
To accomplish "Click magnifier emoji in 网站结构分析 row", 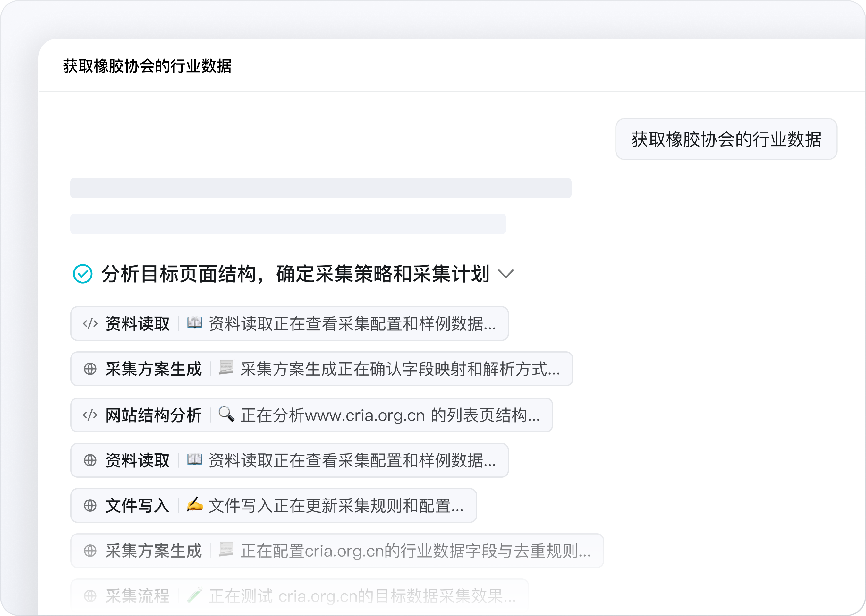I will pyautogui.click(x=226, y=414).
